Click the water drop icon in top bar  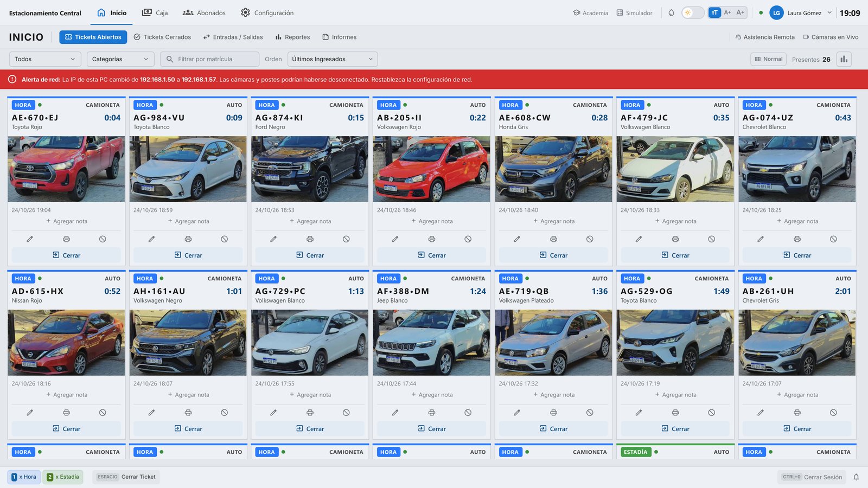coord(671,12)
